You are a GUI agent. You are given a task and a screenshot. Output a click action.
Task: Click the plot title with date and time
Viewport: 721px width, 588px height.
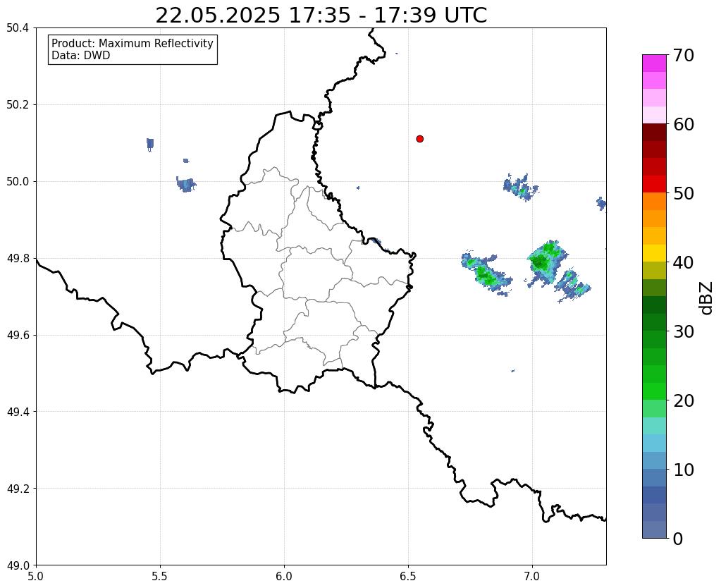tap(321, 16)
